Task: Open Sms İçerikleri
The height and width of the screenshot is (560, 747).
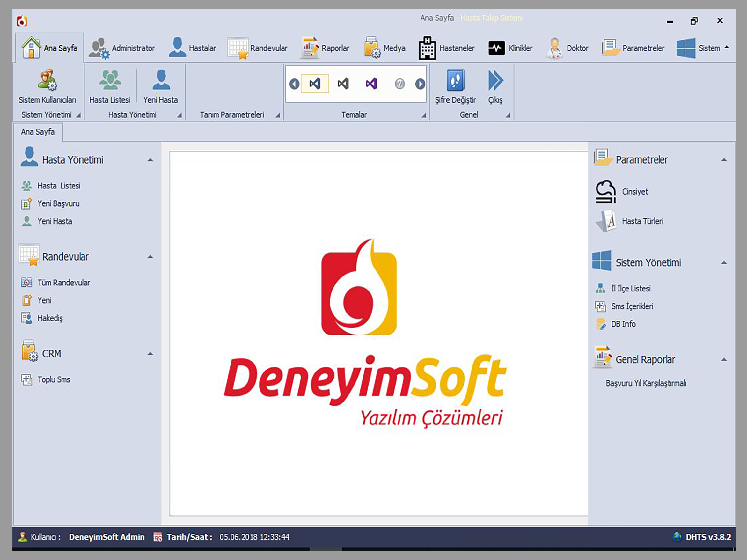Action: click(624, 306)
